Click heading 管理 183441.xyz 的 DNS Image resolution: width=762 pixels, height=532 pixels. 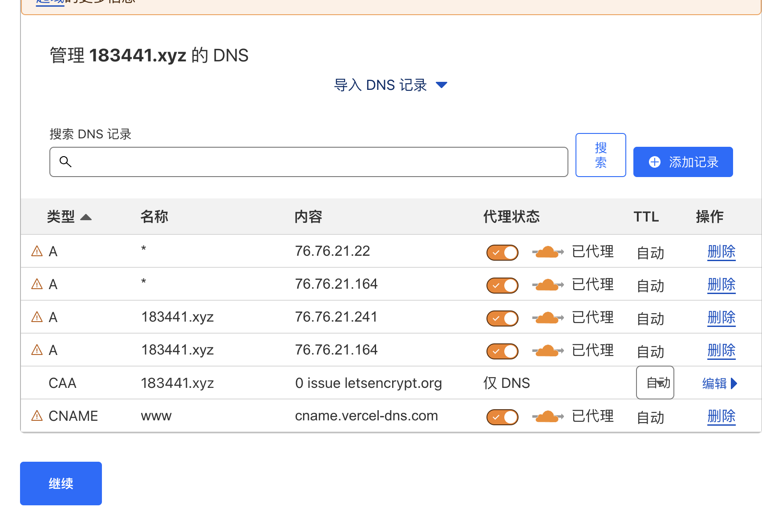[x=149, y=56]
